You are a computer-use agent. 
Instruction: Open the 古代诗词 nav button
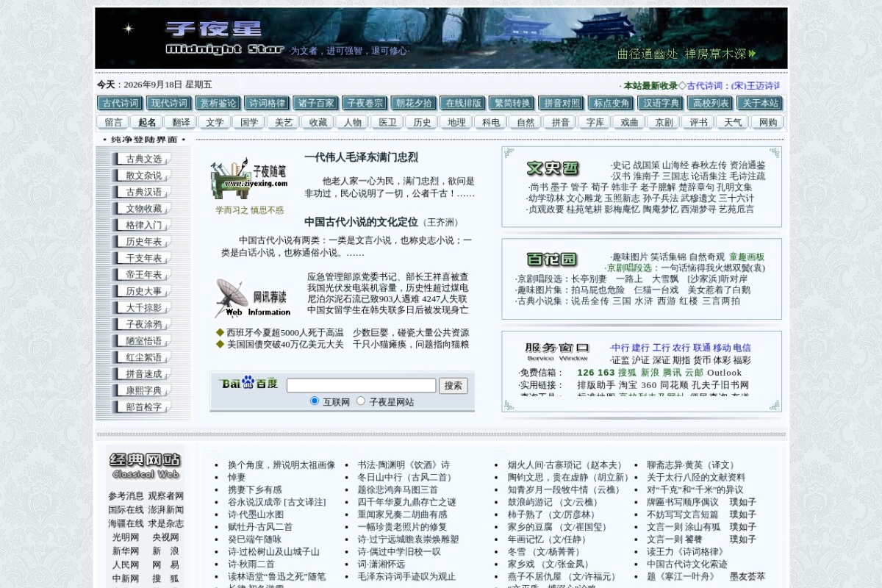click(x=121, y=103)
